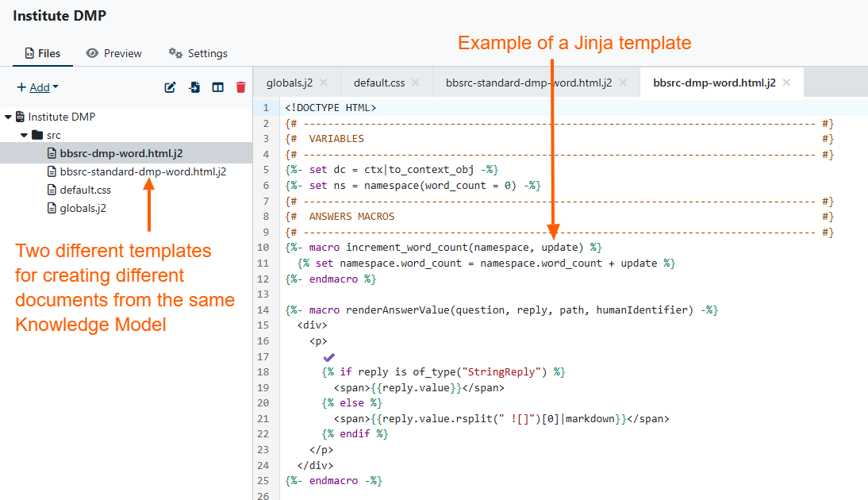Screen dimensions: 868x500
Task: Click line number 10 in the gutter
Action: (263, 248)
